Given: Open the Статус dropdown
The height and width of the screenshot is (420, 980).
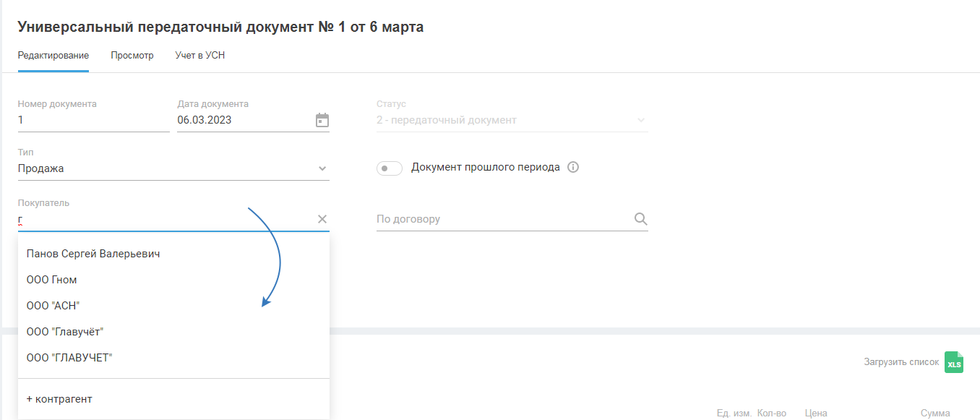Looking at the screenshot, I should tap(512, 121).
